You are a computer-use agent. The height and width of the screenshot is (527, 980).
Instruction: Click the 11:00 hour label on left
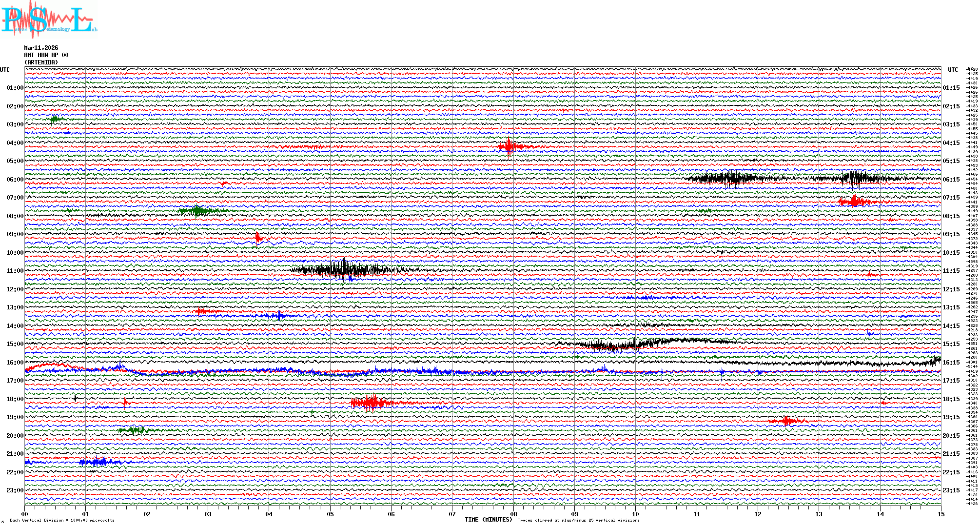15,271
